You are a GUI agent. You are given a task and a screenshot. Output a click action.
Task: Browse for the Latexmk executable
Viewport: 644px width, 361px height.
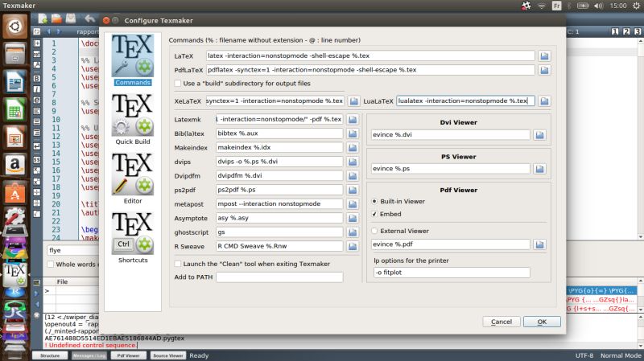click(353, 119)
